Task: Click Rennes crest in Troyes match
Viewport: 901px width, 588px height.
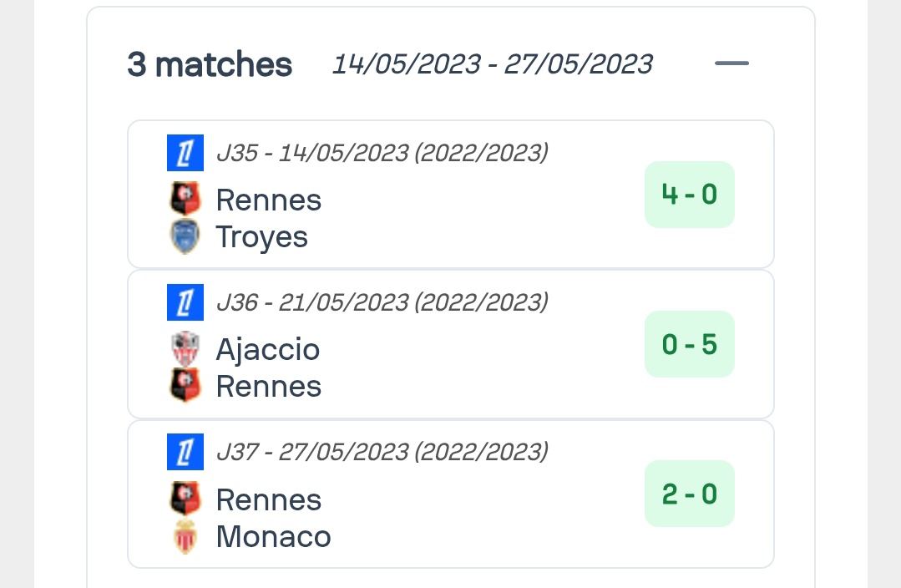Action: point(185,200)
